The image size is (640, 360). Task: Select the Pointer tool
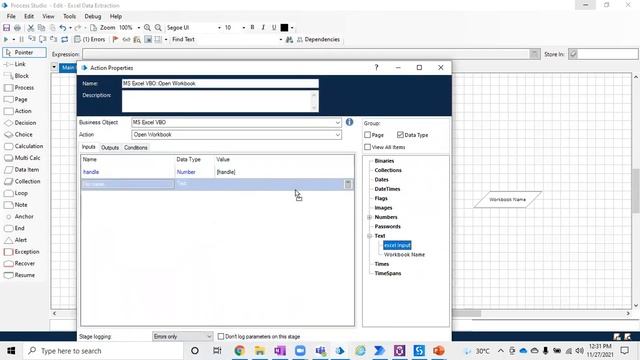(24, 53)
